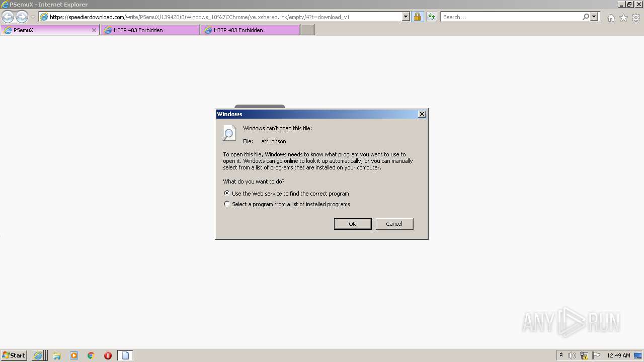Screen dimensions: 644x362
Task: Click the What do you want to do text
Action: tap(254, 182)
